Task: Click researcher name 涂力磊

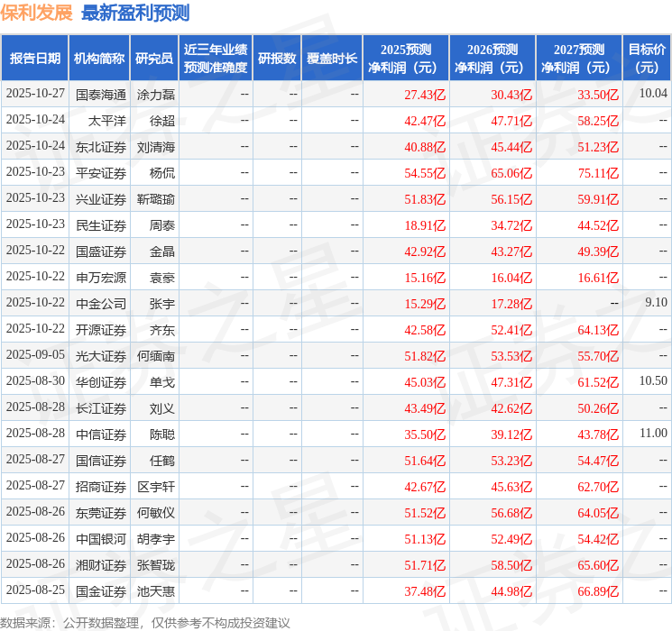Action: (155, 95)
